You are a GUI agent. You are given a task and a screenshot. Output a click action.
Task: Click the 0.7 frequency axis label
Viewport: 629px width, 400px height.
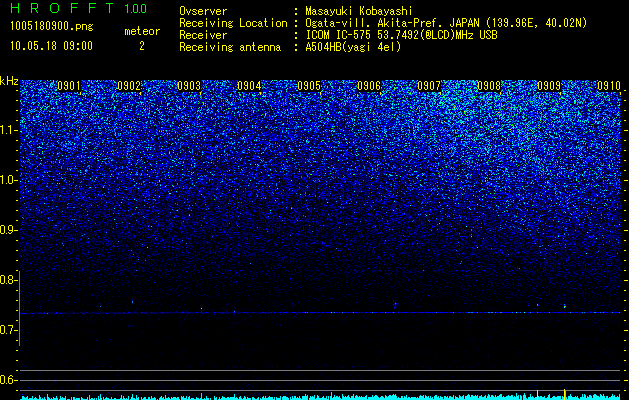tap(9, 330)
